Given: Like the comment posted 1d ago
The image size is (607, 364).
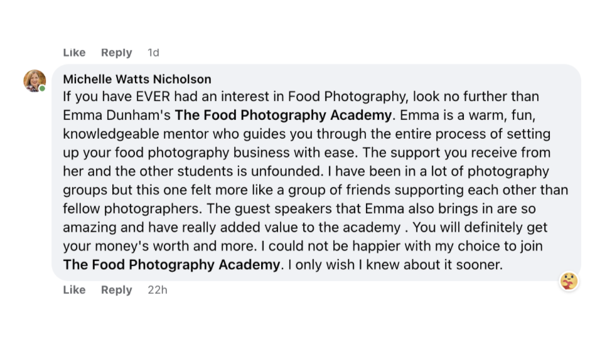Looking at the screenshot, I should click(74, 53).
